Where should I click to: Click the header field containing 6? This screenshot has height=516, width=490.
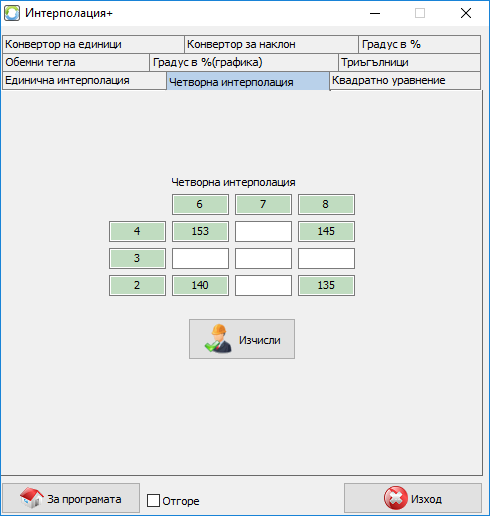click(x=200, y=204)
